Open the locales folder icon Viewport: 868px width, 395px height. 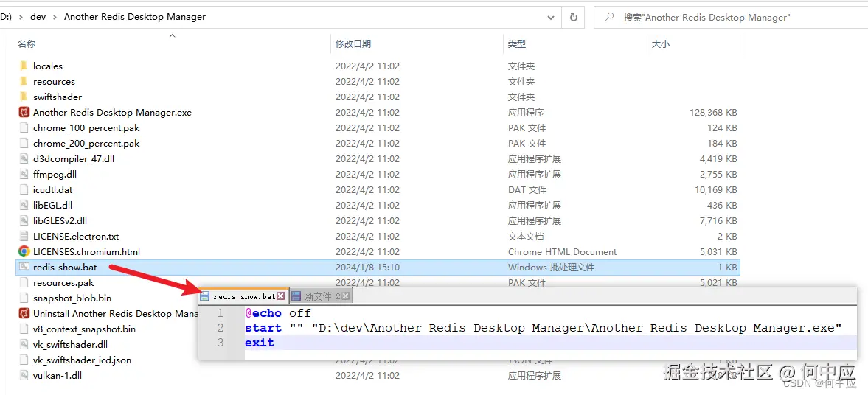[24, 66]
